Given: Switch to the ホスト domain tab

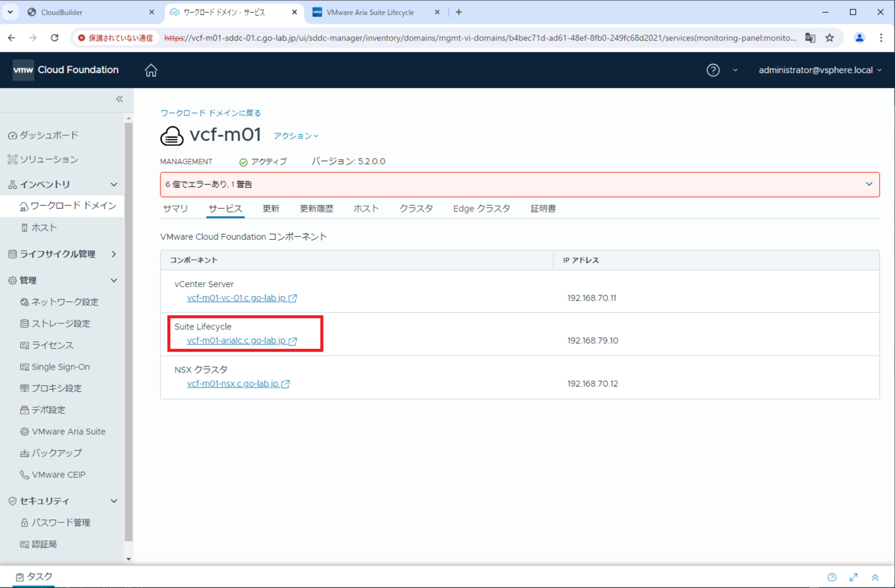Looking at the screenshot, I should (366, 209).
